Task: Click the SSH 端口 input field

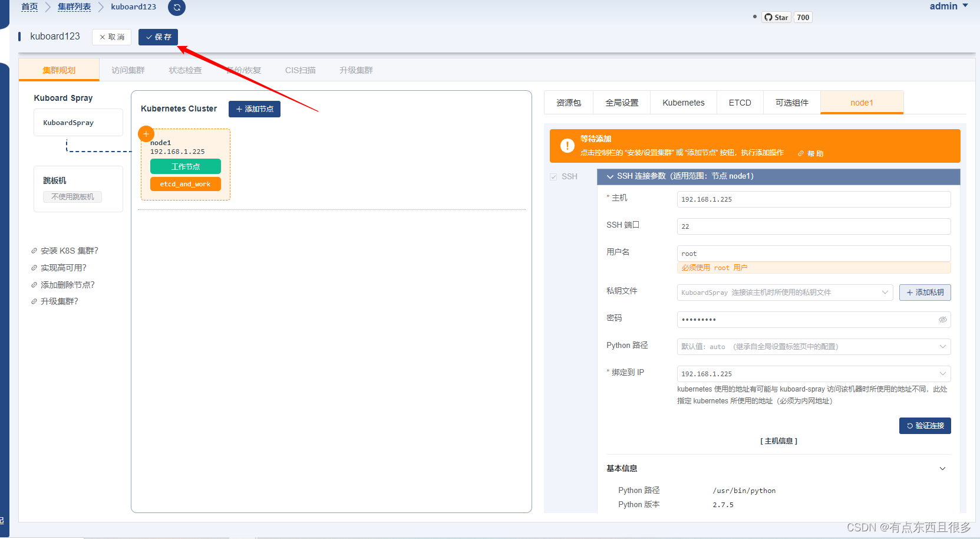Action: 814,226
